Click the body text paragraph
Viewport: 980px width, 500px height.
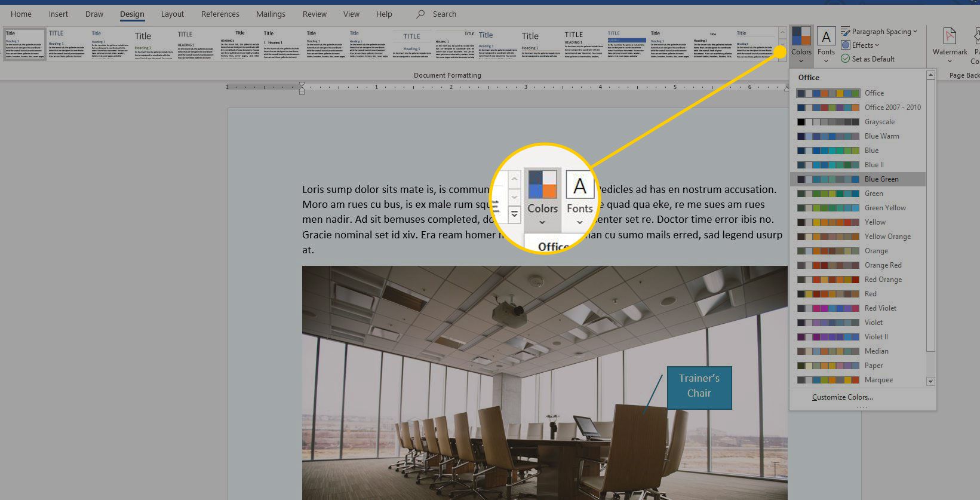[x=542, y=219]
